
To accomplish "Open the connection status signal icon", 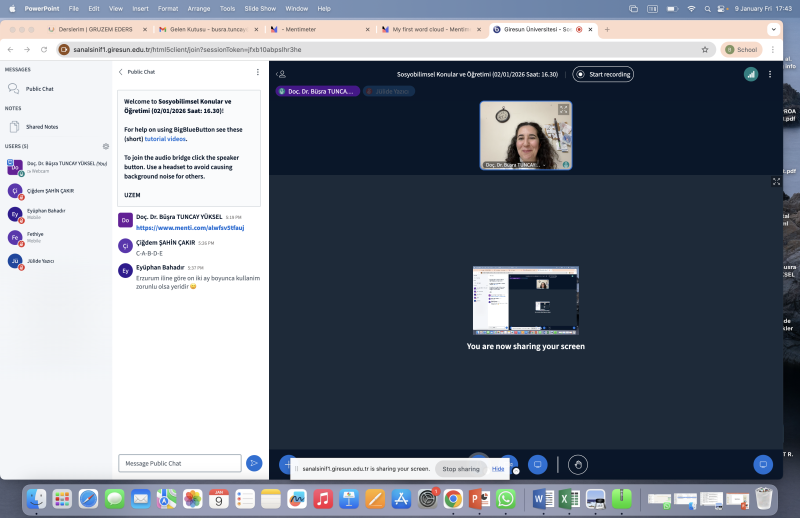I will pyautogui.click(x=750, y=74).
